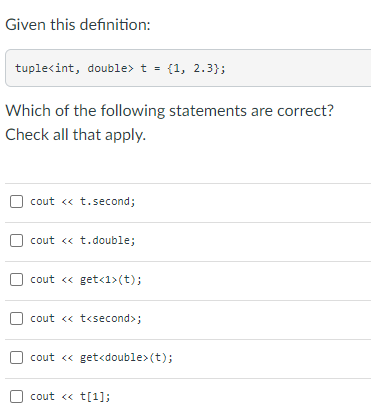Click the 'tuple<int, double>' type in code block

click(x=74, y=68)
